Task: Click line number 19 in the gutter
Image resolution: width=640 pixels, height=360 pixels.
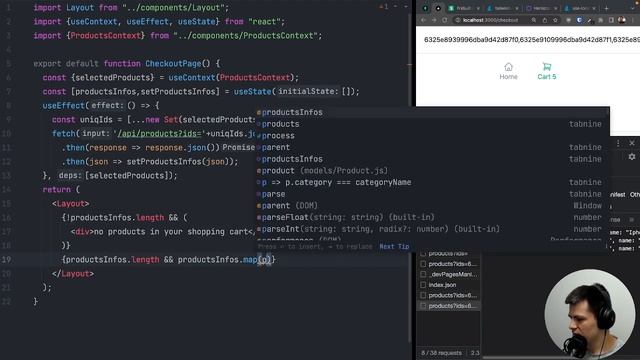Action: tap(7, 260)
